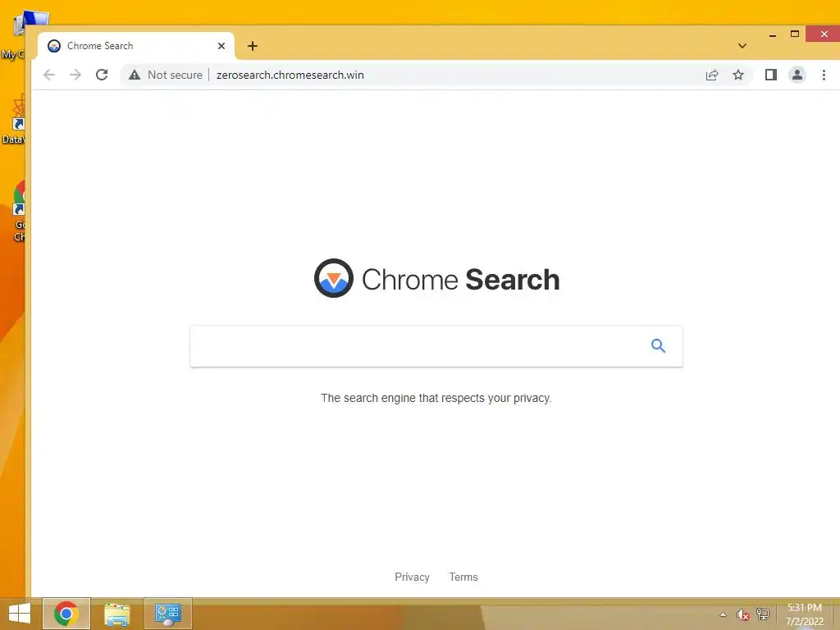The image size is (840, 630).
Task: Open File Explorer from the taskbar
Action: [116, 614]
